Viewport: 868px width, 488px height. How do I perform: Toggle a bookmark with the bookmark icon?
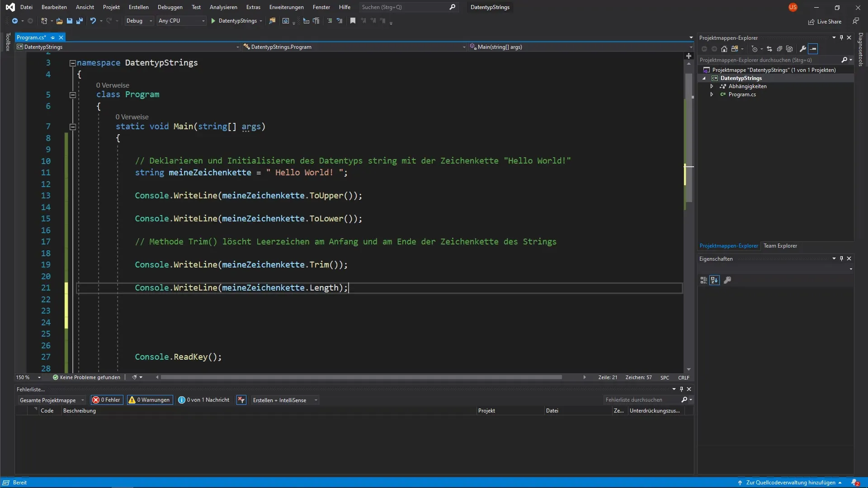(x=353, y=21)
